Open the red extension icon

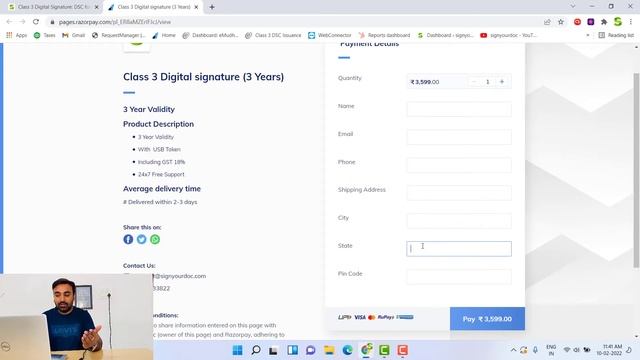(577, 22)
